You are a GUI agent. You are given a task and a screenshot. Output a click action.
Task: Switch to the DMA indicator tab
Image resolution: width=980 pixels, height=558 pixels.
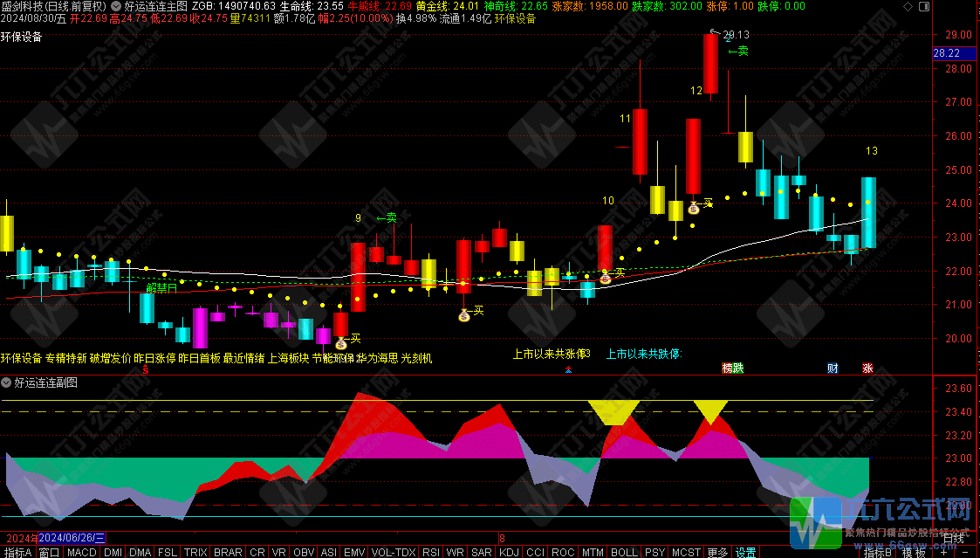point(140,553)
